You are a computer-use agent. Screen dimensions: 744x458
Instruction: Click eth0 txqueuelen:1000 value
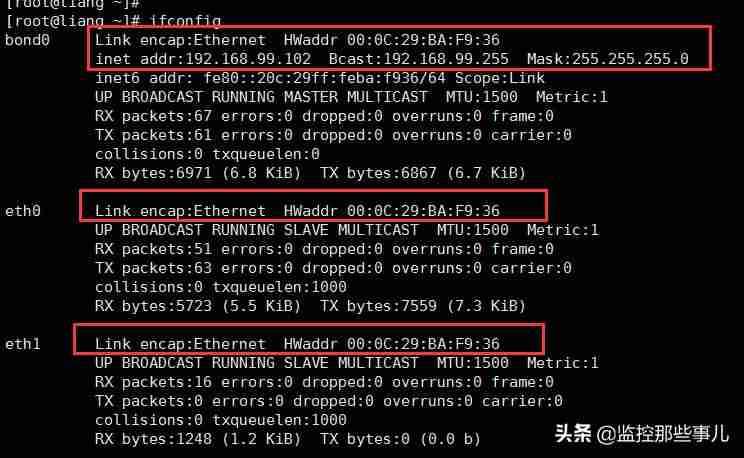tap(279, 287)
